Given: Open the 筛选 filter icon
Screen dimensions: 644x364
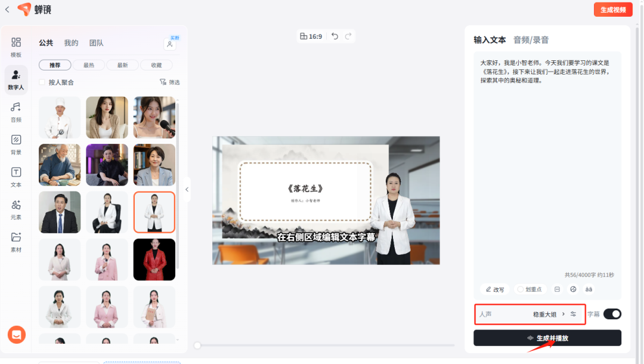Looking at the screenshot, I should pyautogui.click(x=168, y=82).
